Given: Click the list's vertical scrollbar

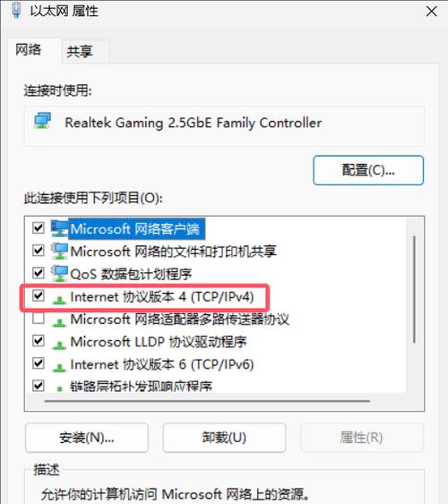Looking at the screenshot, I should click(414, 290).
